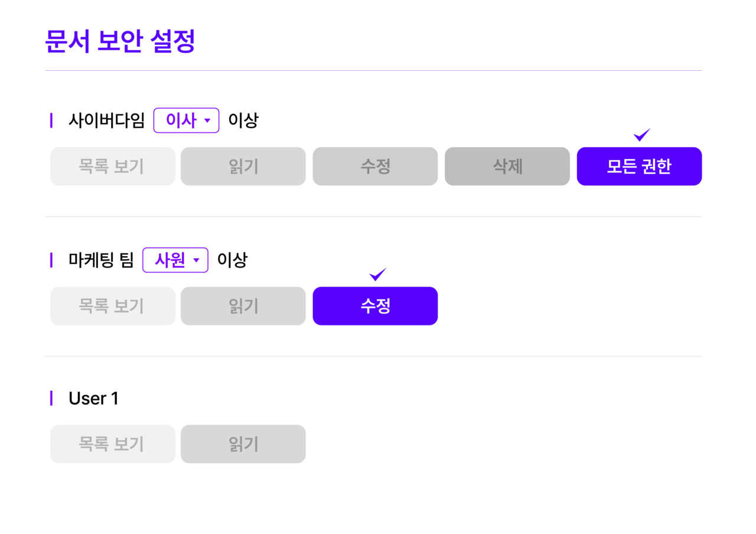Click checkmark icon above 마케팅 팀 '수정'

pyautogui.click(x=377, y=275)
